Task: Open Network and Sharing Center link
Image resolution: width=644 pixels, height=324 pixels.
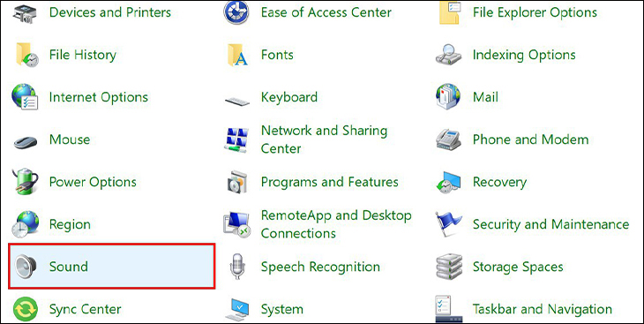Action: pos(324,139)
